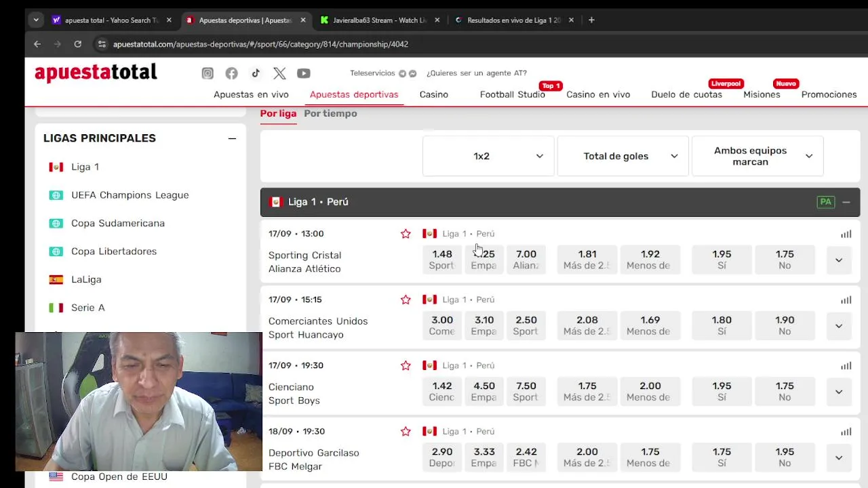Open ¿Quieres ser un agente AT? link

477,73
